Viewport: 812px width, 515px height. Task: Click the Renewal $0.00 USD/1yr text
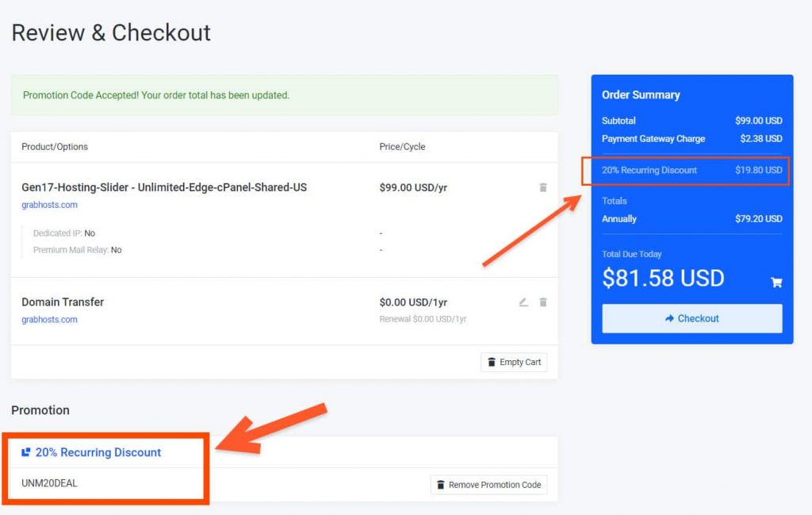423,319
